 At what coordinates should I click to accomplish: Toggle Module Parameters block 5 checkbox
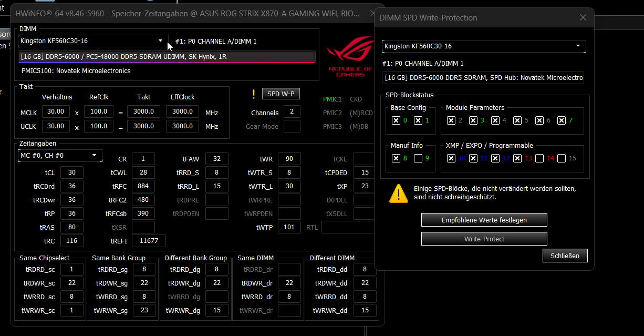tap(517, 120)
